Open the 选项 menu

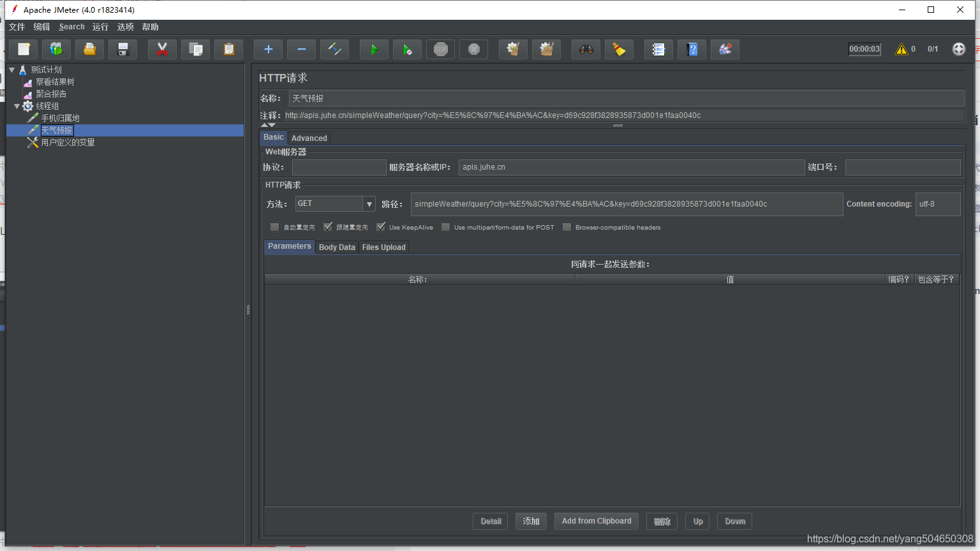(125, 27)
